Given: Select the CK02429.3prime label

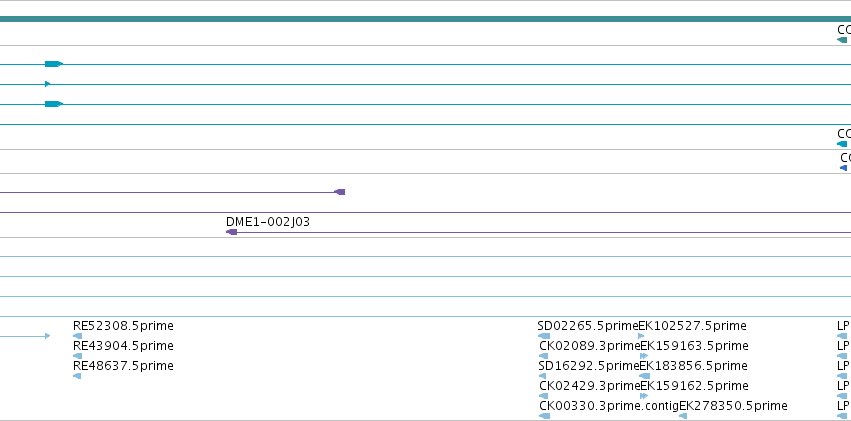Looking at the screenshot, I should pyautogui.click(x=590, y=386).
